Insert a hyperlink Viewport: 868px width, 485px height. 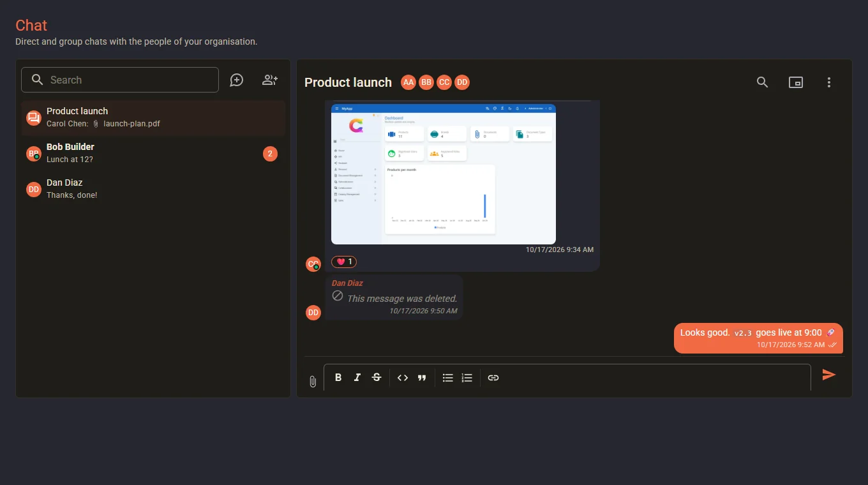tap(493, 378)
